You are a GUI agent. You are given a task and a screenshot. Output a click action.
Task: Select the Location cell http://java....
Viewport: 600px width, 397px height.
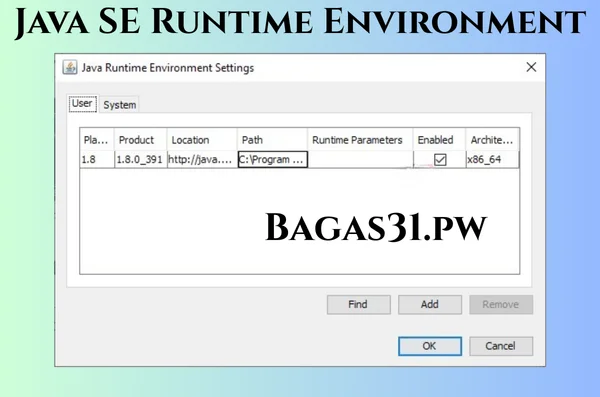(x=202, y=159)
